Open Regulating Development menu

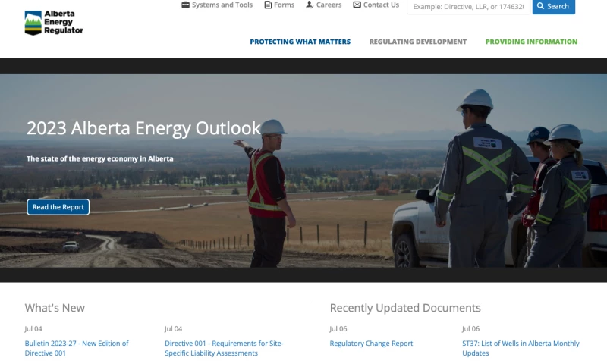(x=418, y=42)
